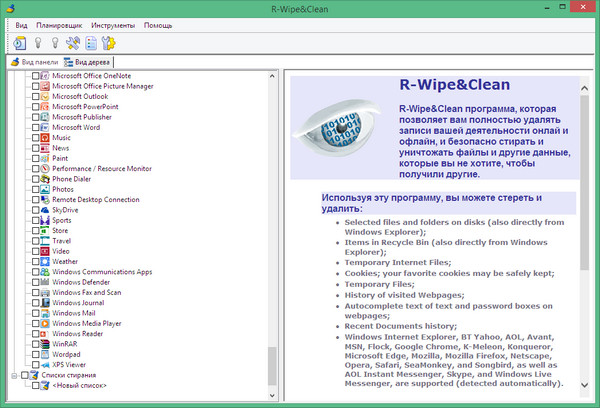Open the Инструменты menu
This screenshot has height=408, width=600.
coord(113,24)
